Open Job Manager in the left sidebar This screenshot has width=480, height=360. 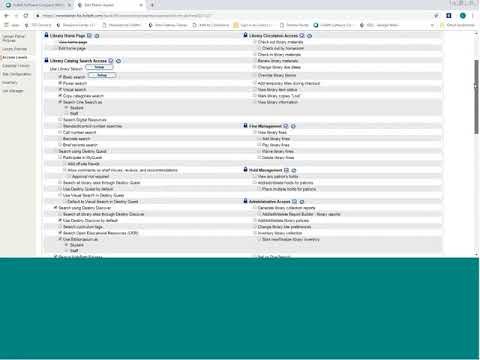click(x=13, y=91)
